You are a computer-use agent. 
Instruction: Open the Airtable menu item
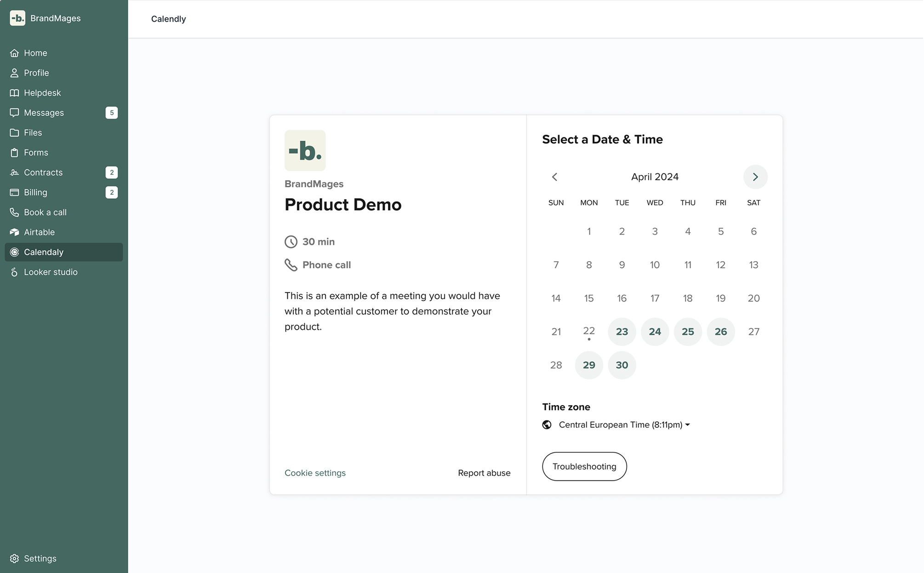pyautogui.click(x=63, y=232)
